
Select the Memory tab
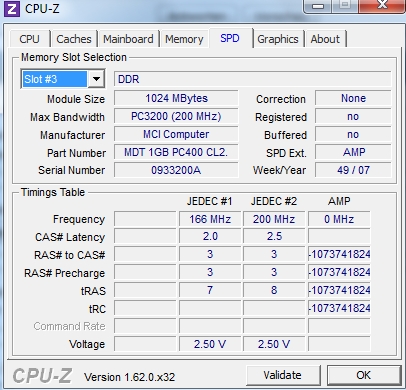coord(184,39)
